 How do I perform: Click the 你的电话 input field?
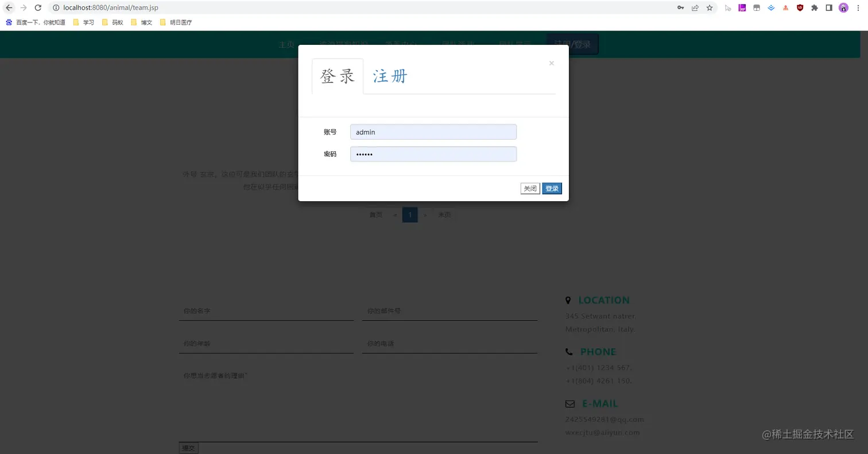(x=449, y=344)
